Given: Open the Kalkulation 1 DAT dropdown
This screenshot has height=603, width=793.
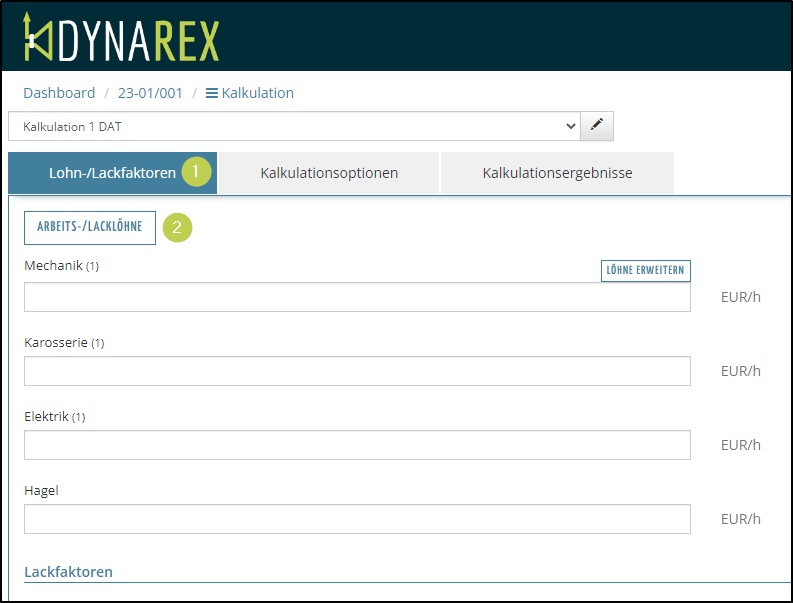Looking at the screenshot, I should pos(294,126).
